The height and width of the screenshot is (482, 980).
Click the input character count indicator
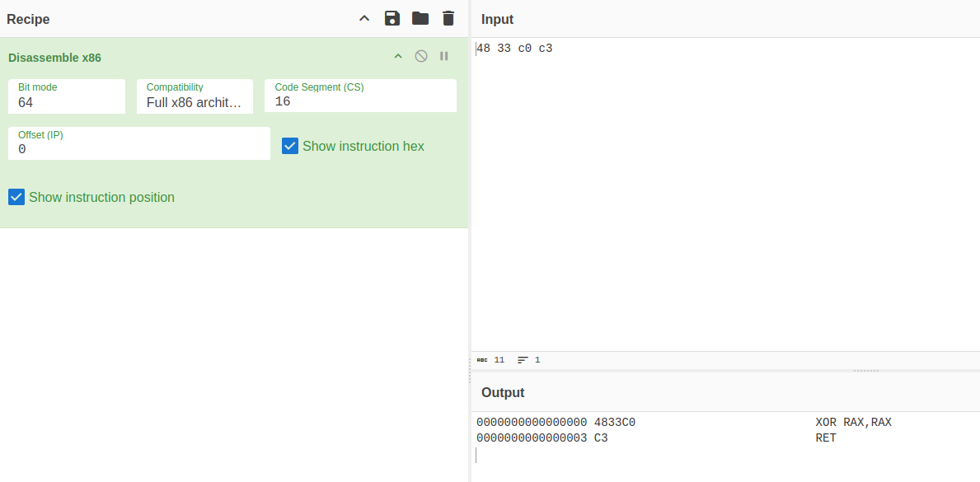coord(490,360)
